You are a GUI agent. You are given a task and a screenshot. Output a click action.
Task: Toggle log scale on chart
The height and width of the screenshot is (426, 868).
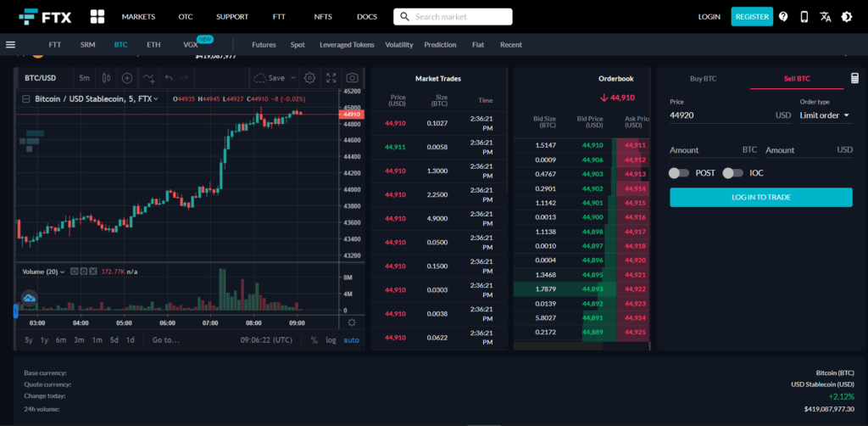tap(331, 340)
